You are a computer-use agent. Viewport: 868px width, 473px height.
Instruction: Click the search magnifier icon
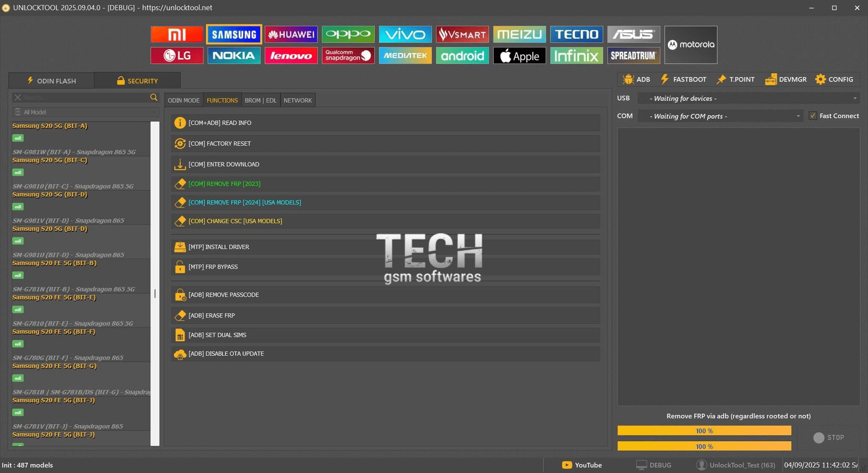tap(154, 97)
